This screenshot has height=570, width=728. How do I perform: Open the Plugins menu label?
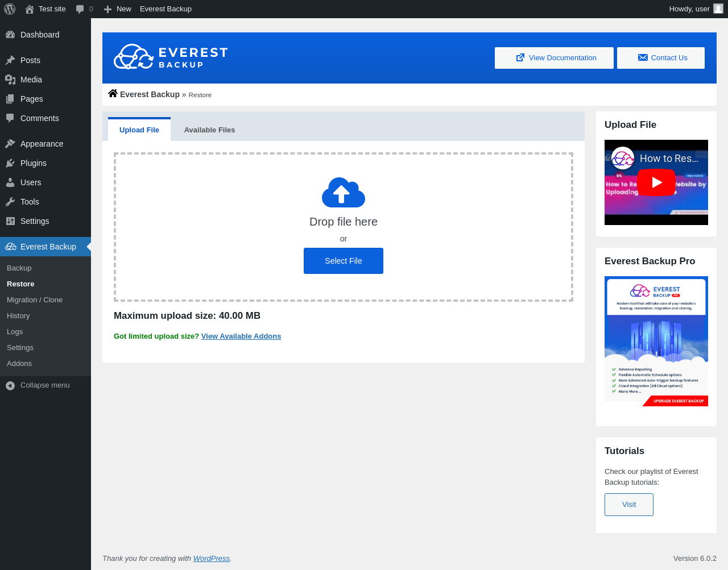click(34, 163)
